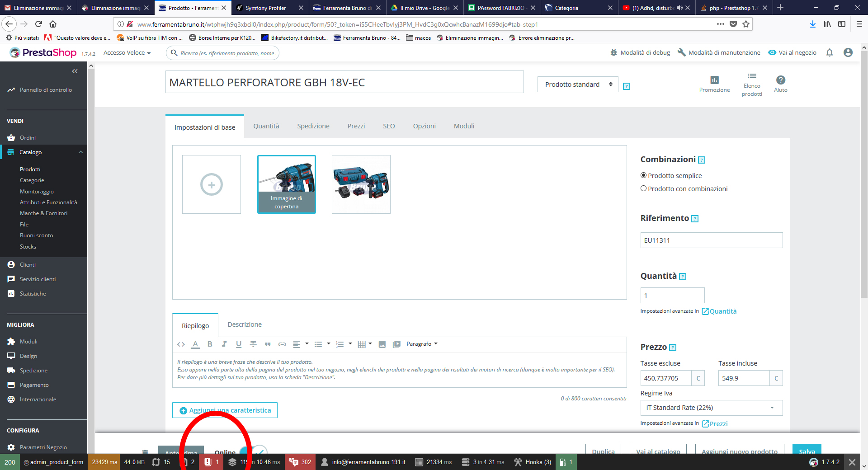Expand the table insert dropdown
Viewport: 868px width, 470px height.
(x=370, y=344)
